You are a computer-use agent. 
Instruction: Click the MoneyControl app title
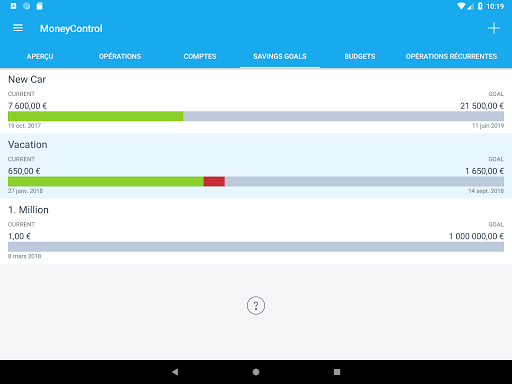(71, 29)
